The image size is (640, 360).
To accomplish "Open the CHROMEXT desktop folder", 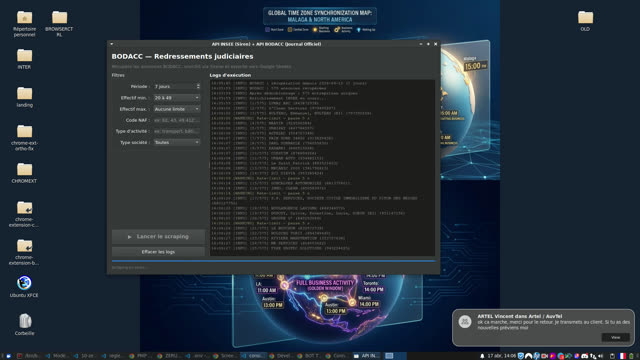I will click(x=24, y=173).
